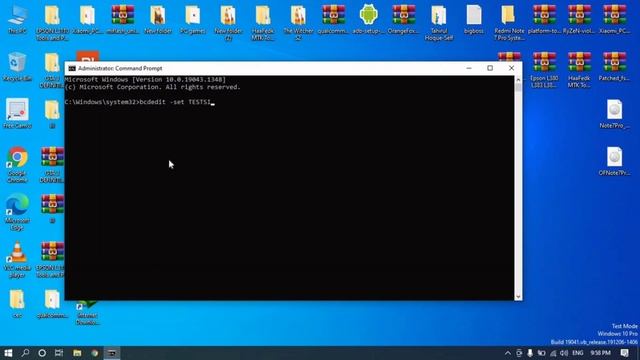640x360 pixels.
Task: Open the desktop folder named New folder
Action: (x=158, y=19)
